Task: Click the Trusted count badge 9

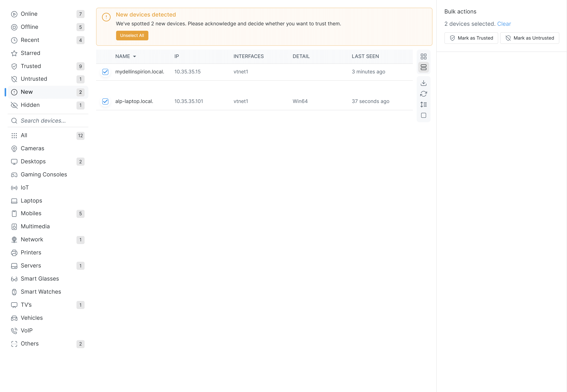Action: 81,66
